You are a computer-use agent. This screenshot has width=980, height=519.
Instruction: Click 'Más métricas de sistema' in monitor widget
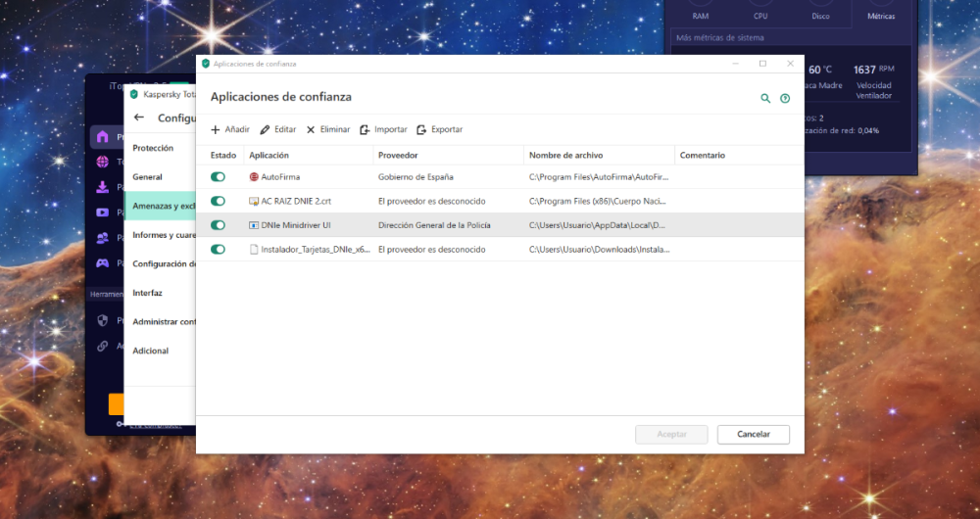pyautogui.click(x=720, y=37)
